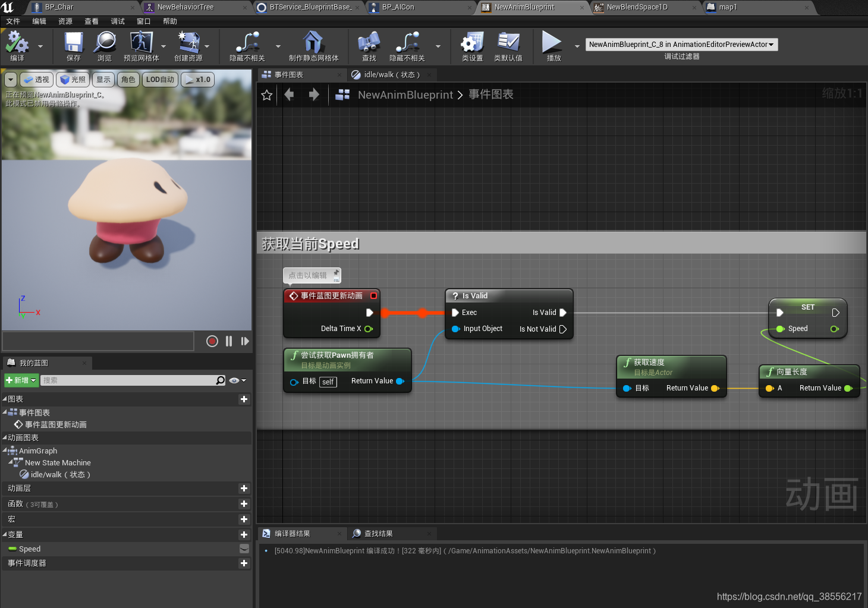Open the Compile options dropdown arrow

click(x=40, y=46)
